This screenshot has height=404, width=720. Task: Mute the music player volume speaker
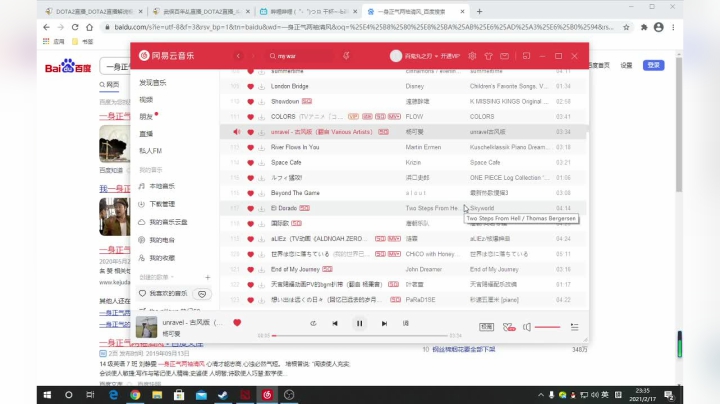(527, 327)
